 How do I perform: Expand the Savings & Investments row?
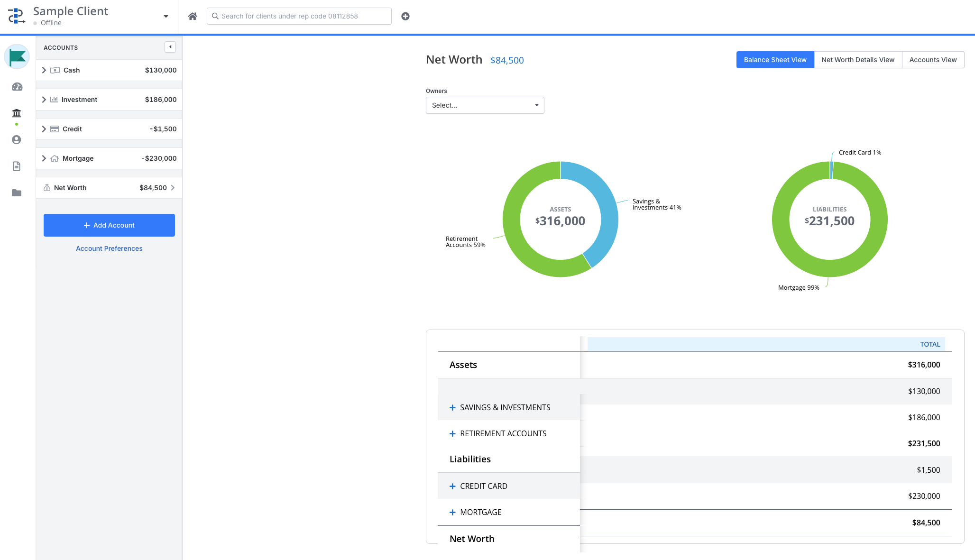pos(452,407)
